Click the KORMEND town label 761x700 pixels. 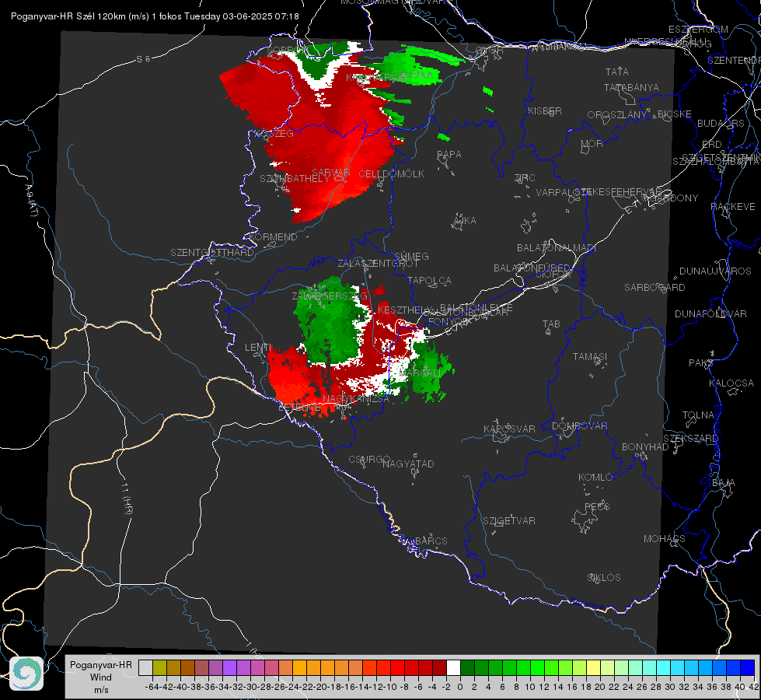click(x=274, y=237)
